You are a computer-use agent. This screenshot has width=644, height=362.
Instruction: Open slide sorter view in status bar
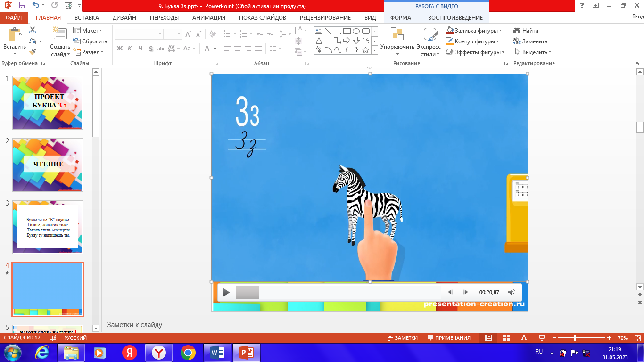(x=506, y=338)
